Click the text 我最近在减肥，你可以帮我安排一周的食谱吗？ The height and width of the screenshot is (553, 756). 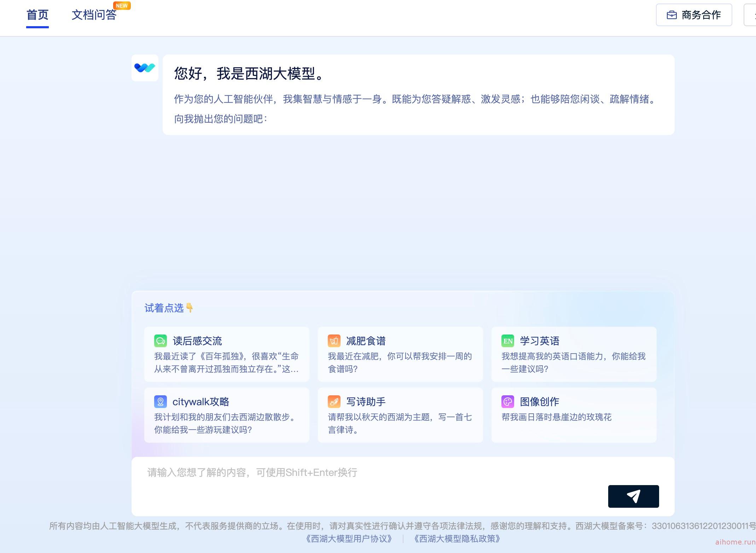[400, 362]
